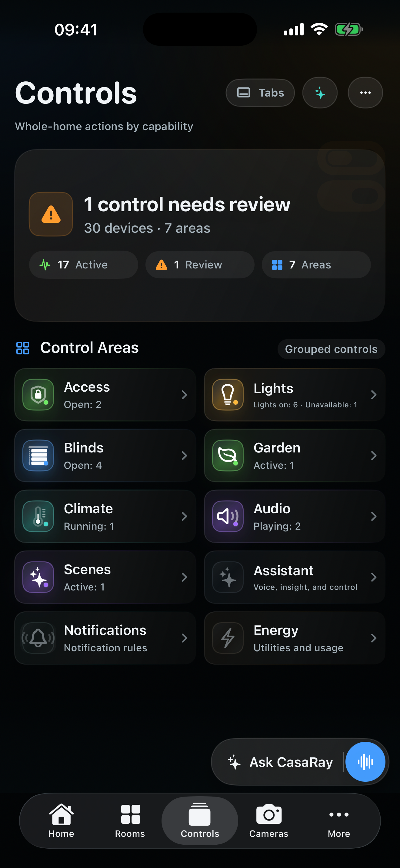
Task: Expand the Energy card chevron
Action: pos(373,638)
